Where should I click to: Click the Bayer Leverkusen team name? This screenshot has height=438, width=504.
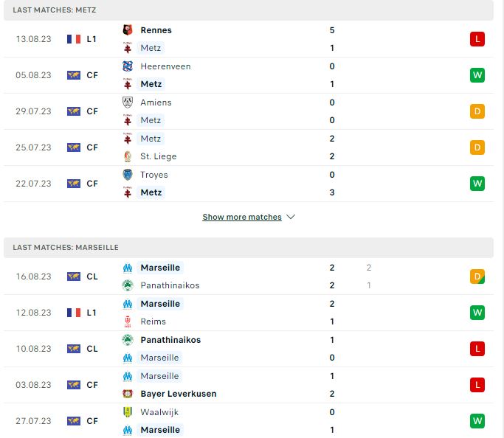(x=179, y=394)
